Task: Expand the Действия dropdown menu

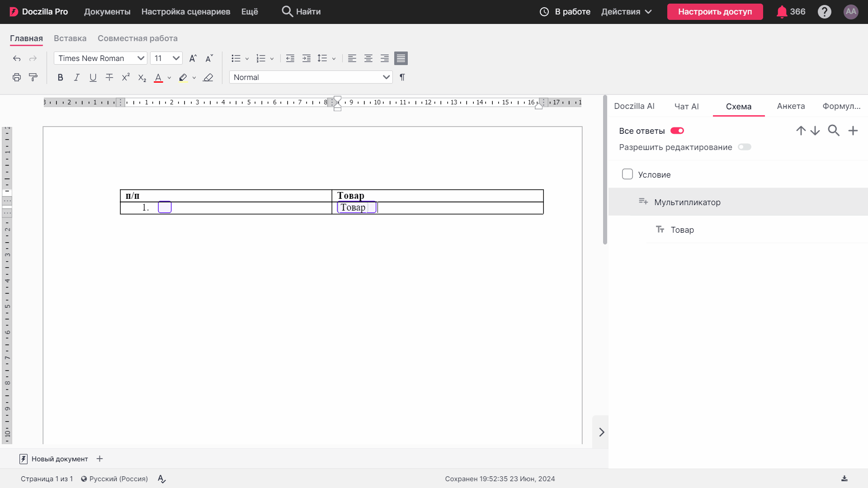Action: (627, 12)
